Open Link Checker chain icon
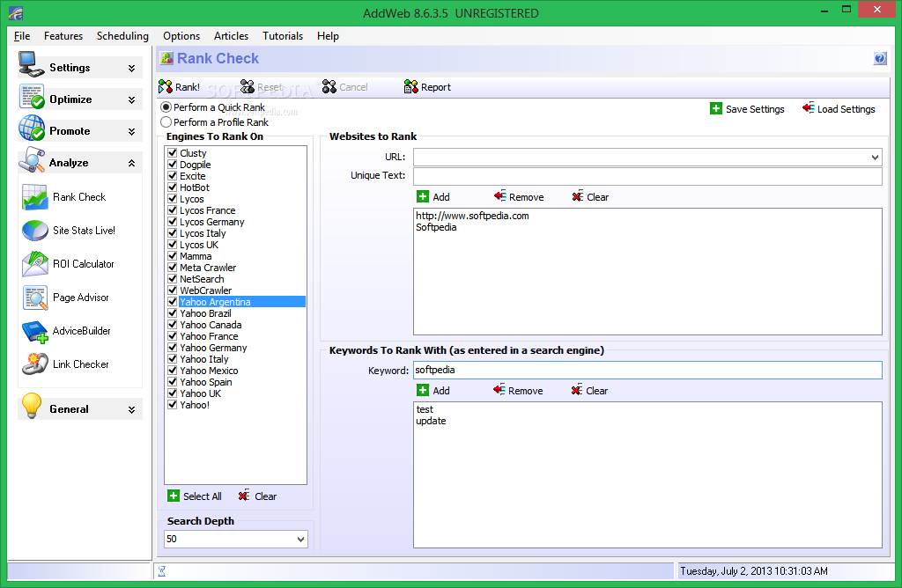This screenshot has height=588, width=902. pyautogui.click(x=35, y=364)
